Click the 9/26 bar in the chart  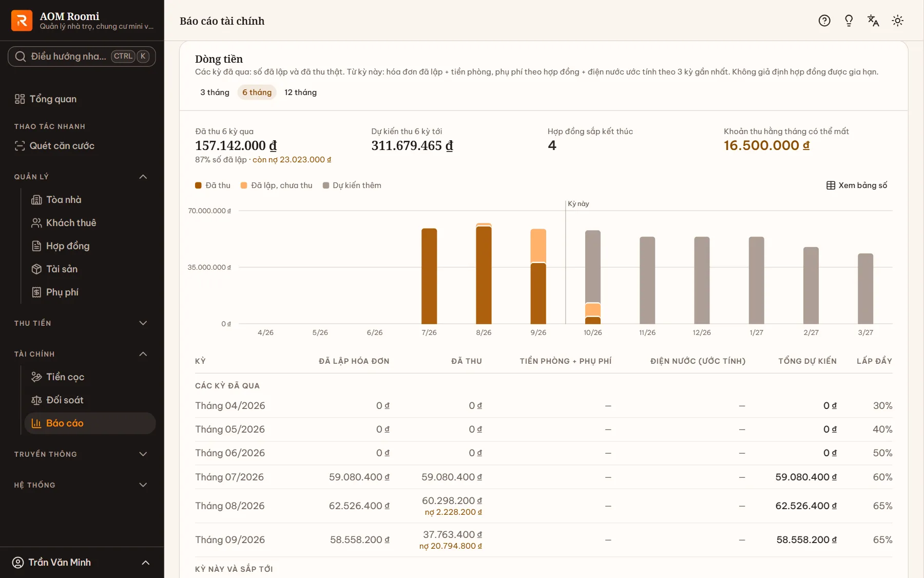tap(538, 276)
